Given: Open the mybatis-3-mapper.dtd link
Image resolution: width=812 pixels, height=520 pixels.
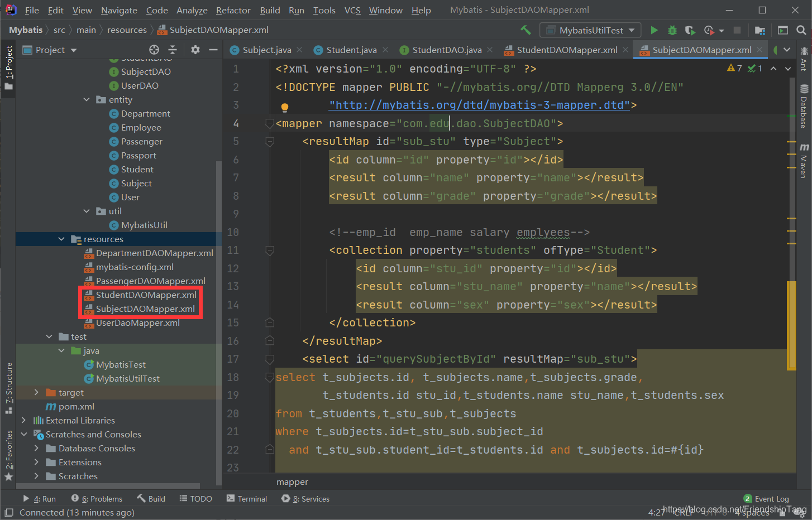Looking at the screenshot, I should [480, 105].
